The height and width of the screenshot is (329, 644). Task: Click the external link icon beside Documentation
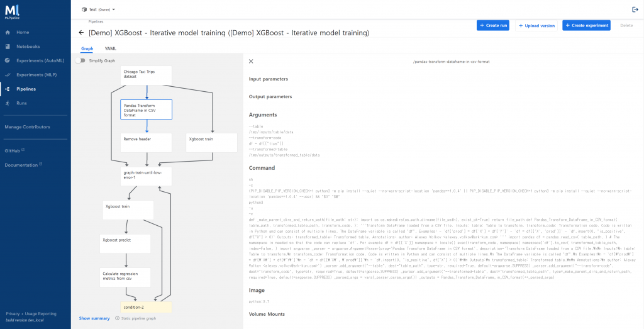click(x=40, y=164)
